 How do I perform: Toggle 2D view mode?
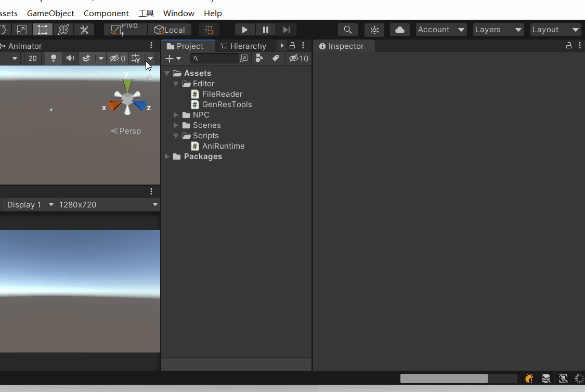(x=33, y=59)
